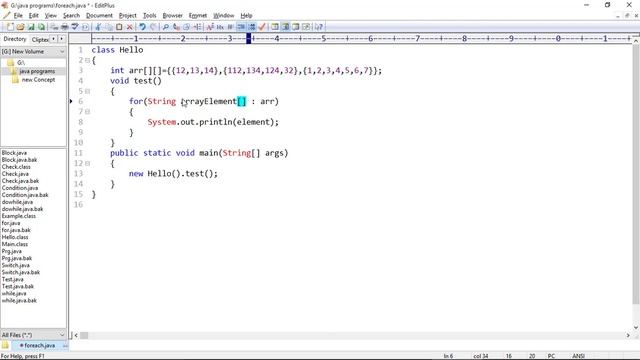Collapse the code fold at line 7
This screenshot has height=360, width=640.
tap(87, 111)
